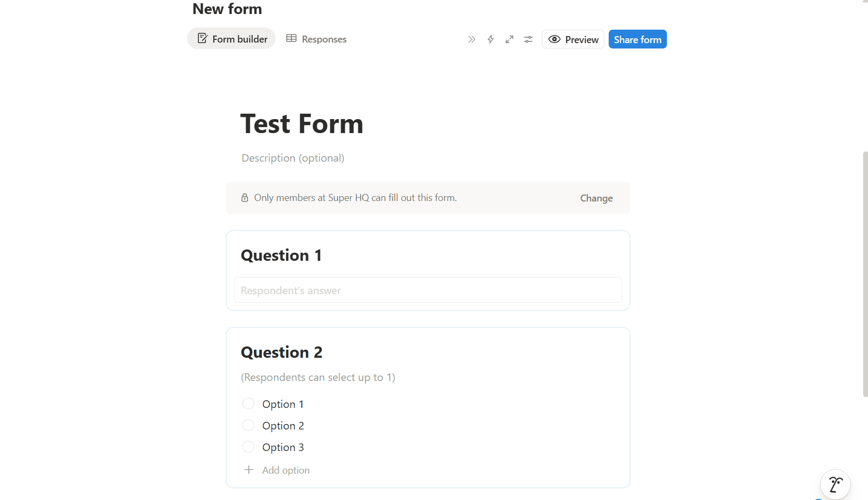Select the Option 3 radio button
Screen dimensions: 868x500
[248, 447]
